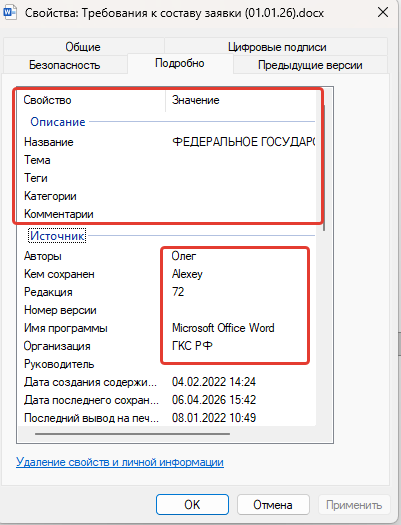Viewport: 401px width, 525px height.
Task: Switch to the Общие tab
Action: (x=83, y=47)
